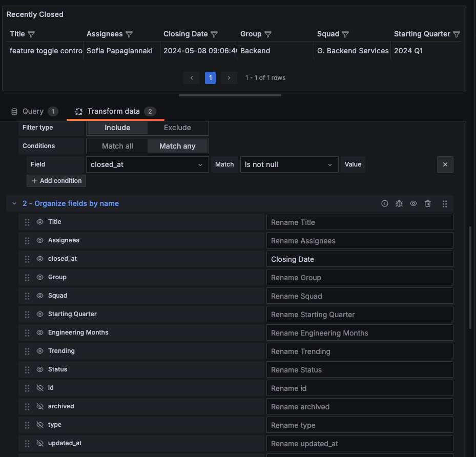The width and height of the screenshot is (476, 457).
Task: Click the Closing Date rename input field
Action: (x=359, y=259)
